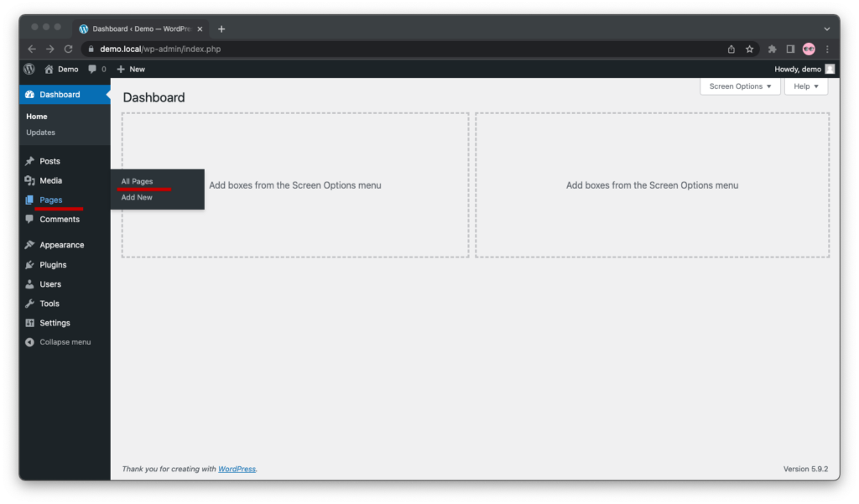
Task: Click the comment count 0 in admin bar
Action: point(103,69)
